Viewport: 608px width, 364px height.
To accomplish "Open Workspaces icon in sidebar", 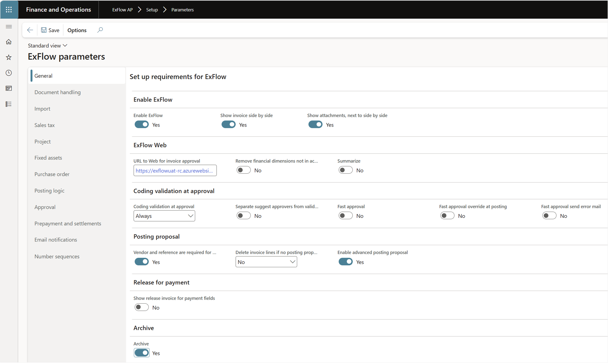I will point(9,88).
